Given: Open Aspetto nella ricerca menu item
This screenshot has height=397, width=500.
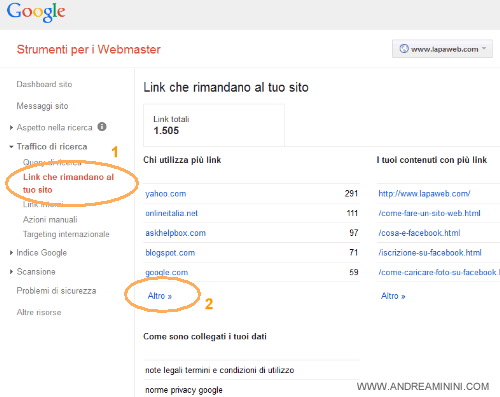Looking at the screenshot, I should point(54,128).
